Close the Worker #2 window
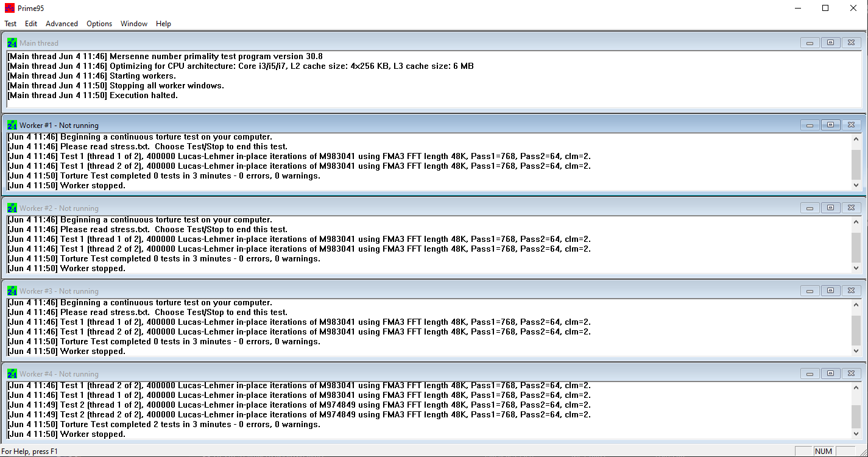The height and width of the screenshot is (457, 868). tap(851, 208)
